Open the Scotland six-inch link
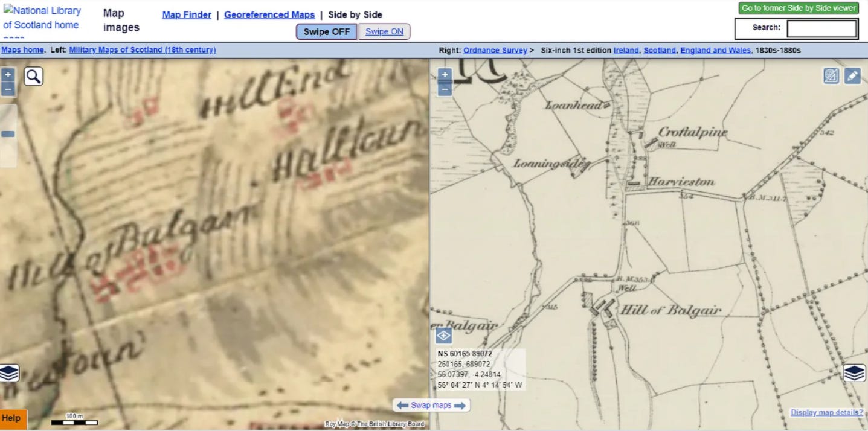The height and width of the screenshot is (431, 868). (660, 51)
